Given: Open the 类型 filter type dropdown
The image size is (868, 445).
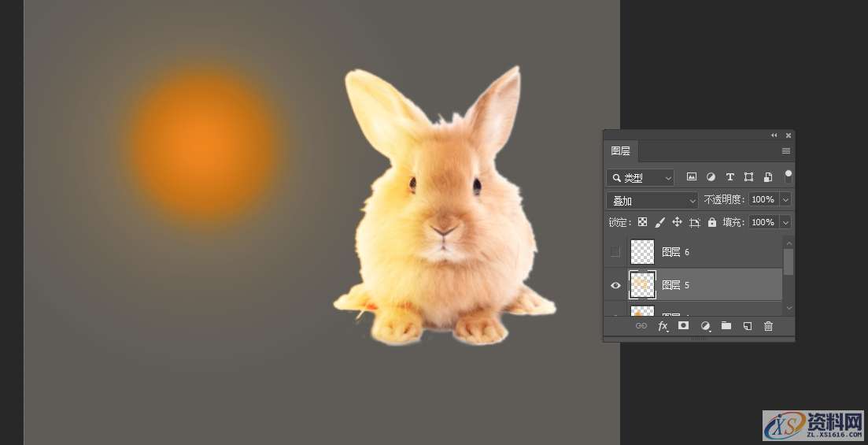Looking at the screenshot, I should click(640, 177).
